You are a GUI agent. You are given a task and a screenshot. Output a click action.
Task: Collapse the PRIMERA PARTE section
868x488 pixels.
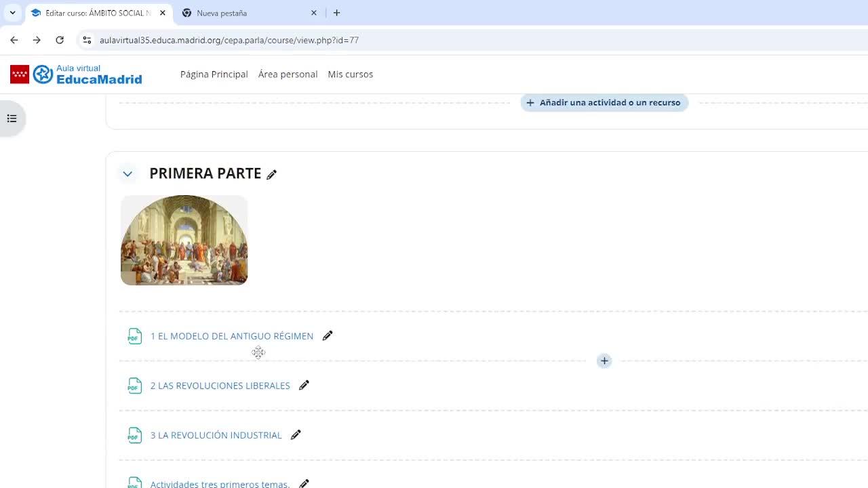point(127,174)
